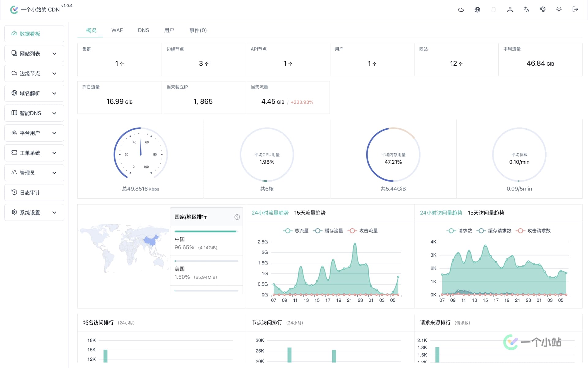Switch to the 用户 tab
The image size is (588, 368).
coord(169,30)
